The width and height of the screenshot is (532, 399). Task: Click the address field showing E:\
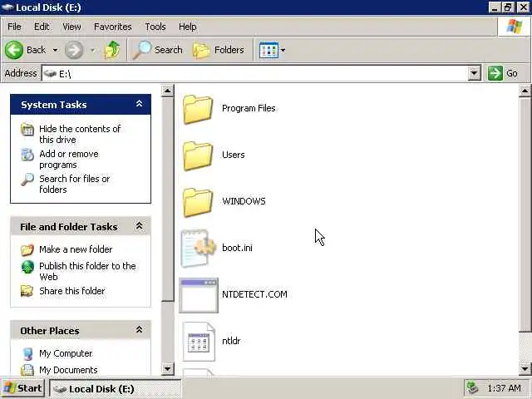[254, 73]
